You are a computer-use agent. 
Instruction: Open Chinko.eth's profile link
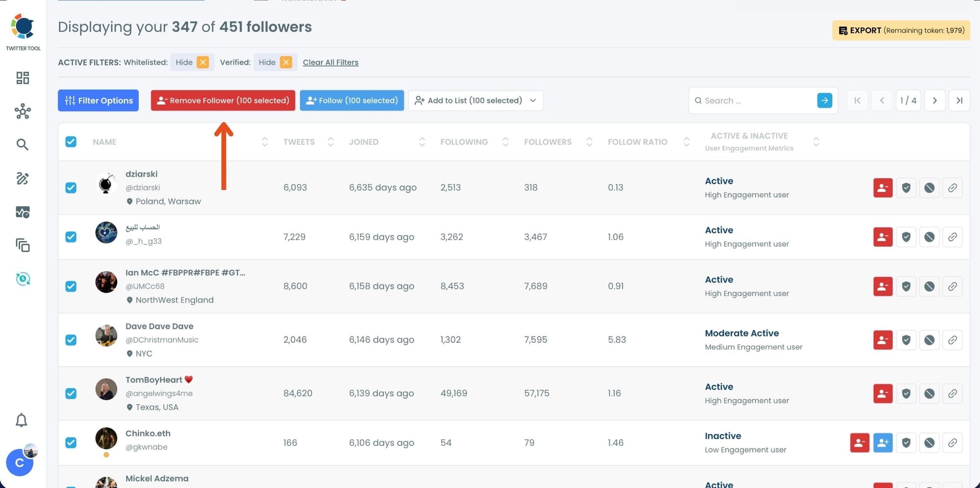coord(953,442)
